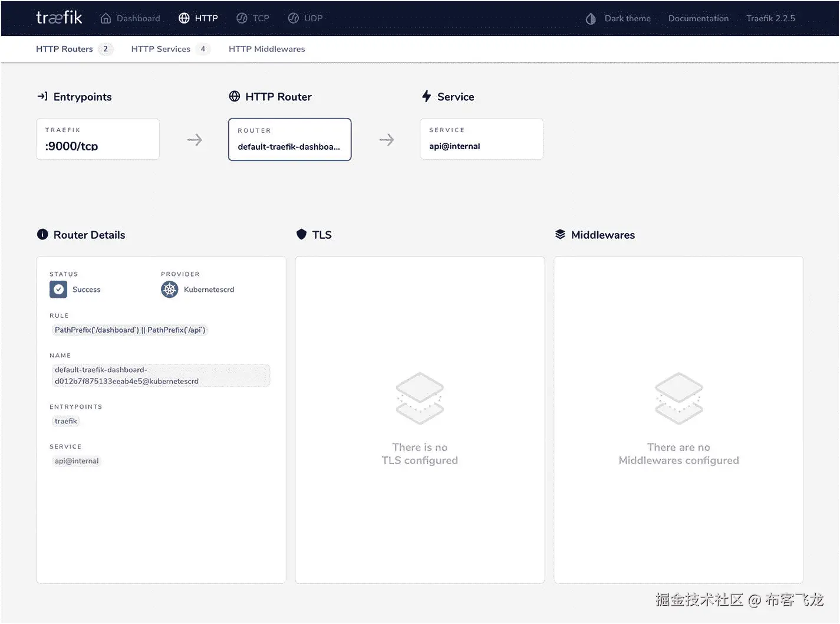This screenshot has height=624, width=840.
Task: Click the Kubernetescrd provider text
Action: (x=209, y=290)
